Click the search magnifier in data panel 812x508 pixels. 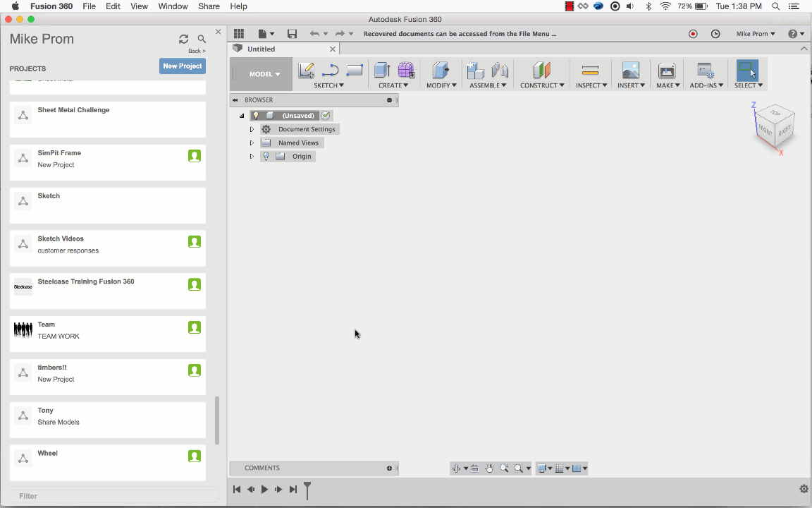coord(202,39)
